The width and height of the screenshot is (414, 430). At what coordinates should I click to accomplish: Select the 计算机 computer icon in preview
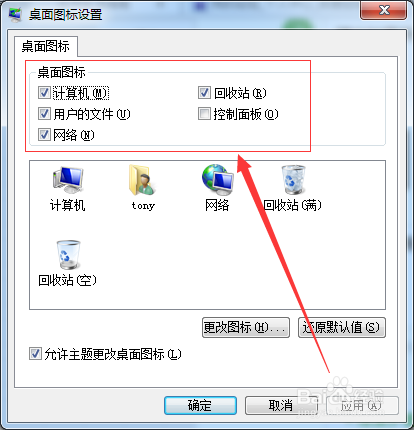click(68, 180)
